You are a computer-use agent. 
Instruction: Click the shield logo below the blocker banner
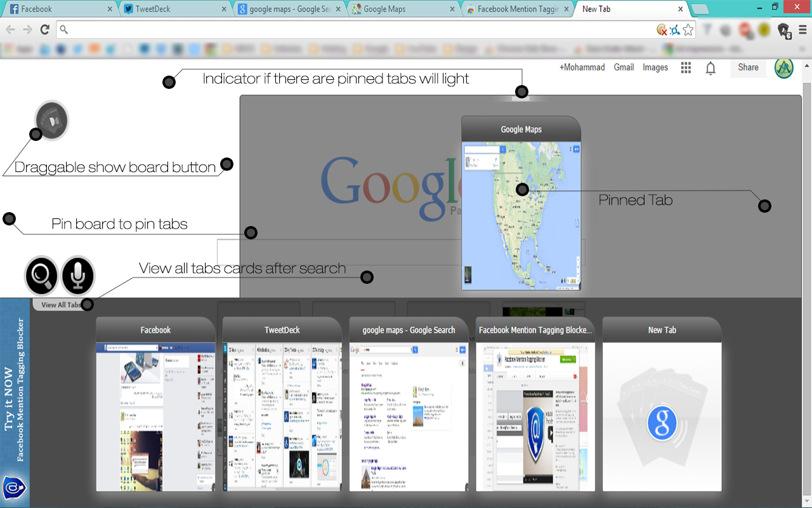pos(14,487)
